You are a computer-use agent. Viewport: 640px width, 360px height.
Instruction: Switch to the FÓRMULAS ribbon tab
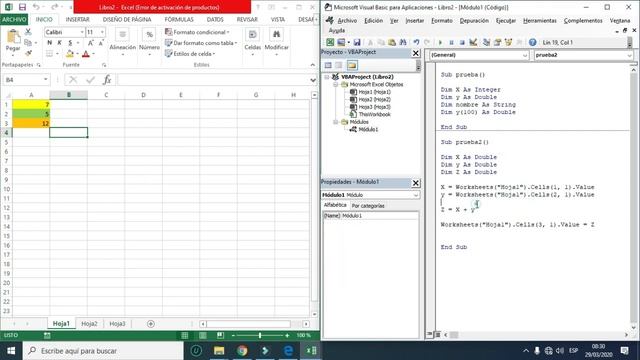(179, 19)
